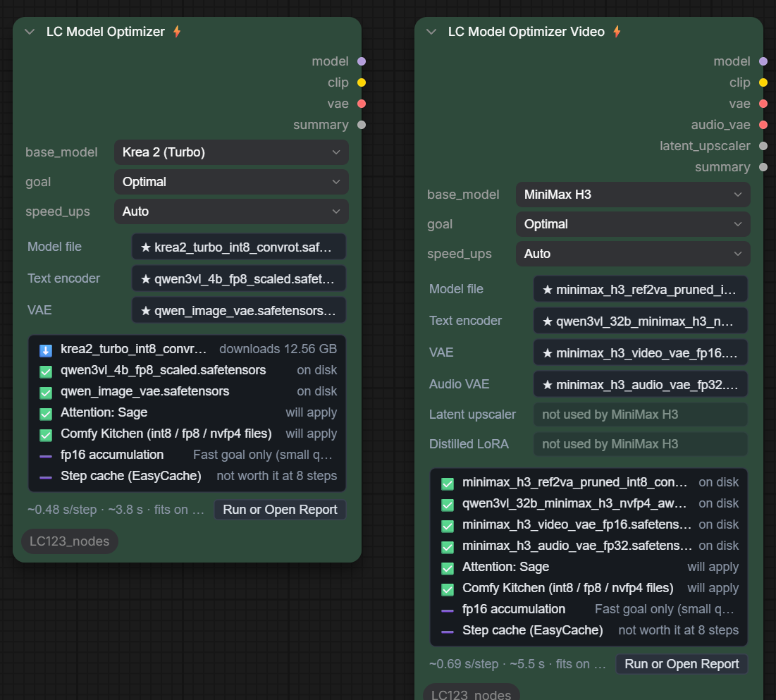
Task: Click Run or Open Report in Video node
Action: [x=682, y=664]
